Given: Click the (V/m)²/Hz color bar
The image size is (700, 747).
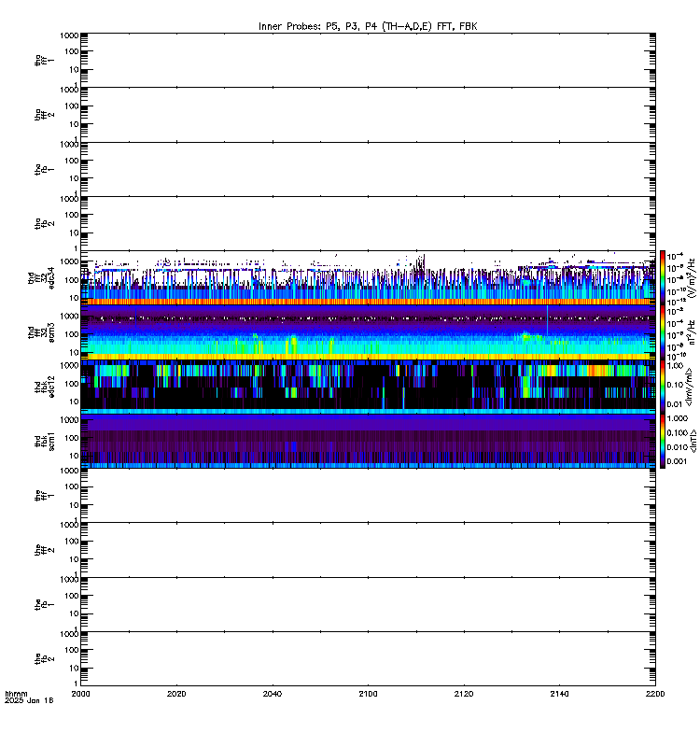Looking at the screenshot, I should (663, 278).
